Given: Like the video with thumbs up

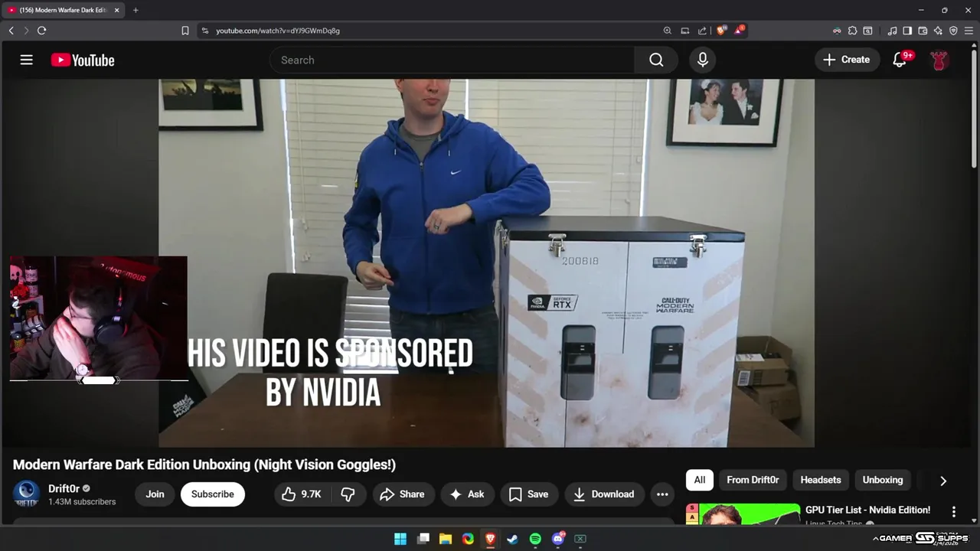Looking at the screenshot, I should [x=301, y=494].
